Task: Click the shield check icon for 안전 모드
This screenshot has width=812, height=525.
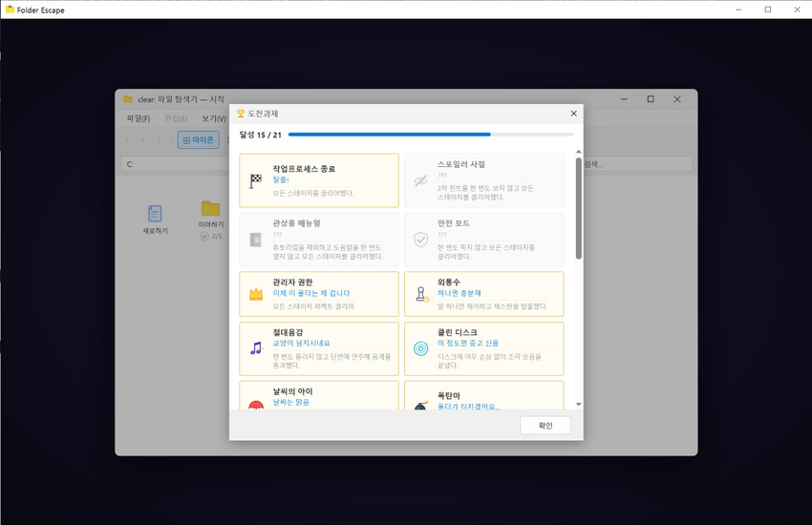Action: pos(421,240)
